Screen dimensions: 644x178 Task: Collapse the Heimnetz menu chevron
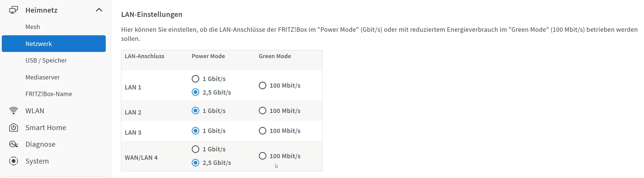pyautogui.click(x=99, y=10)
